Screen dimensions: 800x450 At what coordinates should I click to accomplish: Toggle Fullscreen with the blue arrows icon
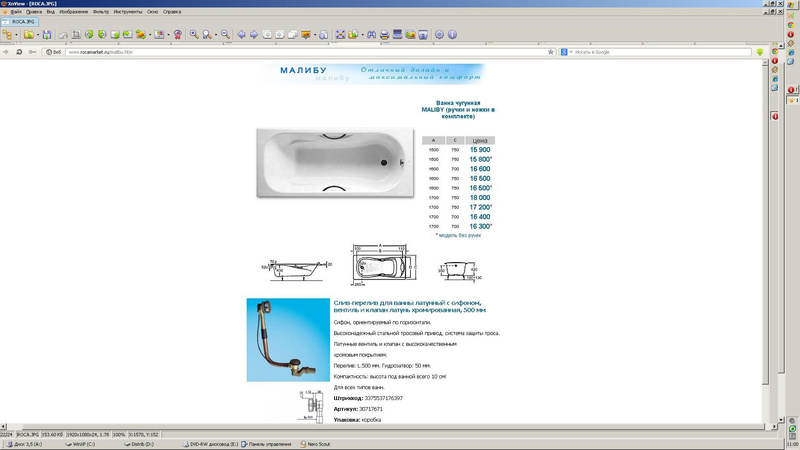(x=340, y=35)
